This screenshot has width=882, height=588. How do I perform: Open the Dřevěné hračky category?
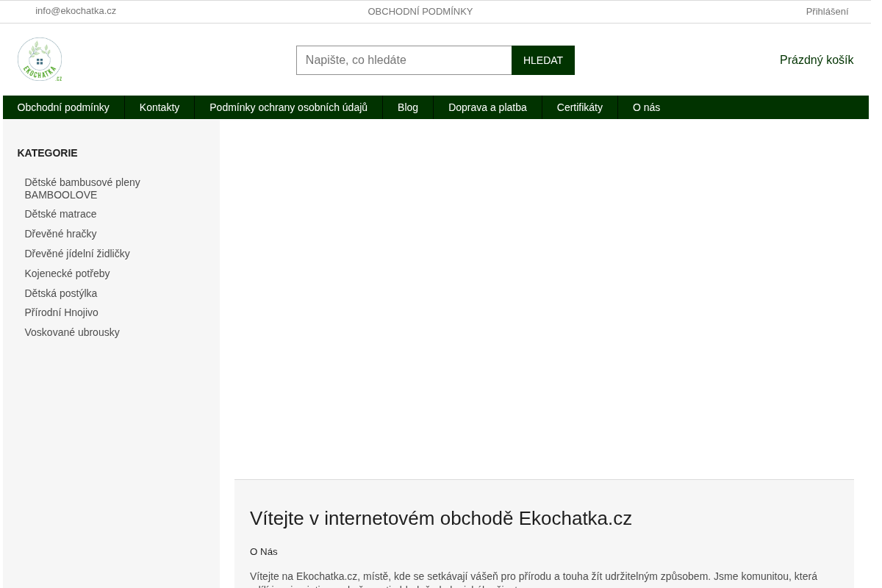[x=60, y=234]
